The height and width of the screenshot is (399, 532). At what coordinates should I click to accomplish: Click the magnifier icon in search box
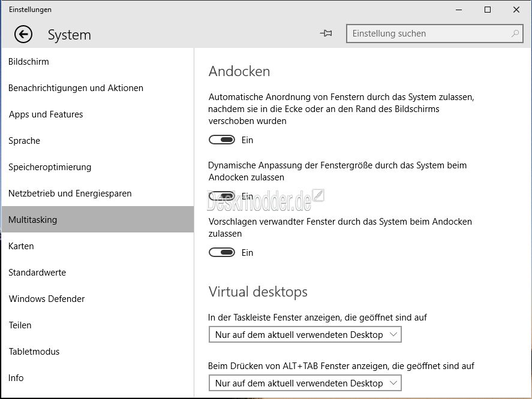click(515, 33)
